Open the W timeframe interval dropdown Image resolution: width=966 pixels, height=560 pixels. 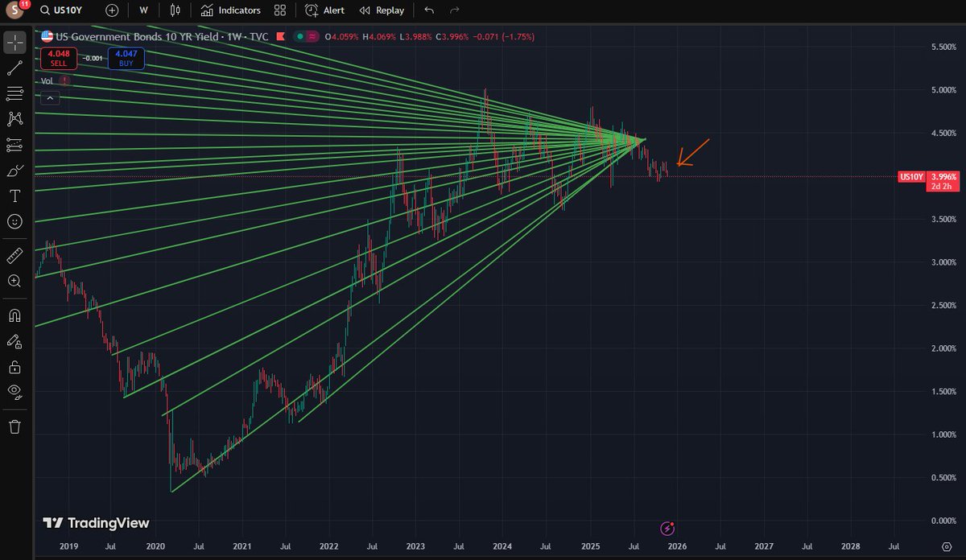pyautogui.click(x=143, y=10)
